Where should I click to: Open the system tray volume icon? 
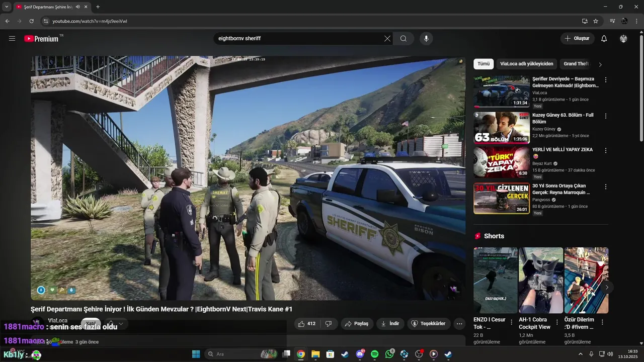pyautogui.click(x=611, y=354)
